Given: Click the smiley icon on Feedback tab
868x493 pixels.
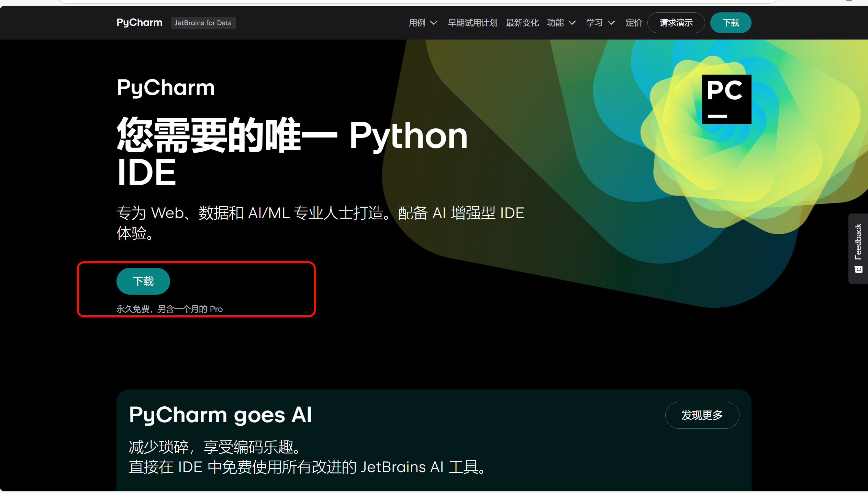Looking at the screenshot, I should point(858,269).
